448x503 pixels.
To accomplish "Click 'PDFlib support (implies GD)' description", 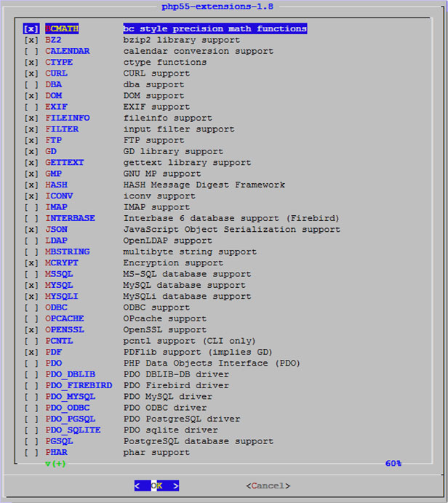I will pos(198,353).
